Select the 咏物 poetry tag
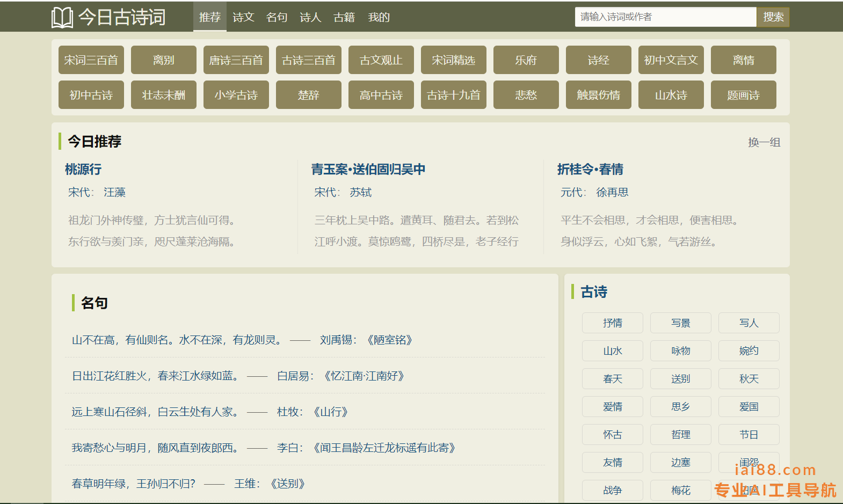 [681, 350]
